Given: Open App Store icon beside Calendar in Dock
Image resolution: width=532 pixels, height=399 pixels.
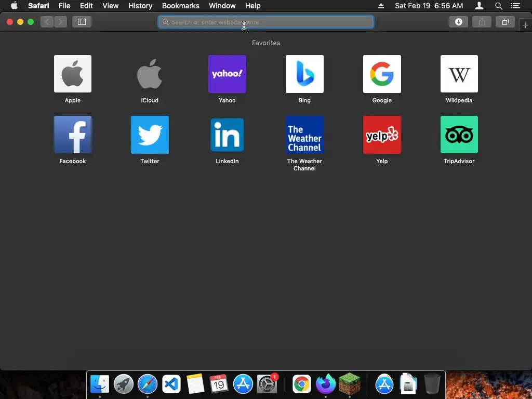Looking at the screenshot, I should 243,384.
